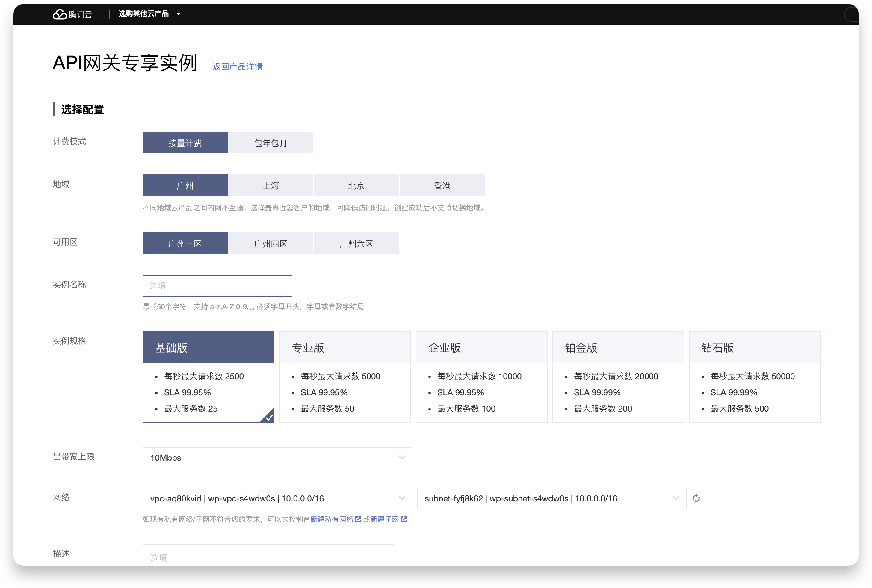Screen dimensions: 872x588
Task: Pick the 企业版 instance spec card
Action: point(481,377)
